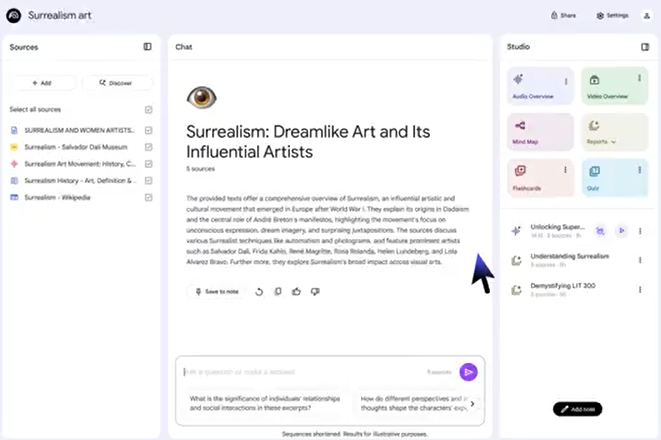This screenshot has height=440, width=661.
Task: Collapse the Sources panel icon
Action: [147, 47]
